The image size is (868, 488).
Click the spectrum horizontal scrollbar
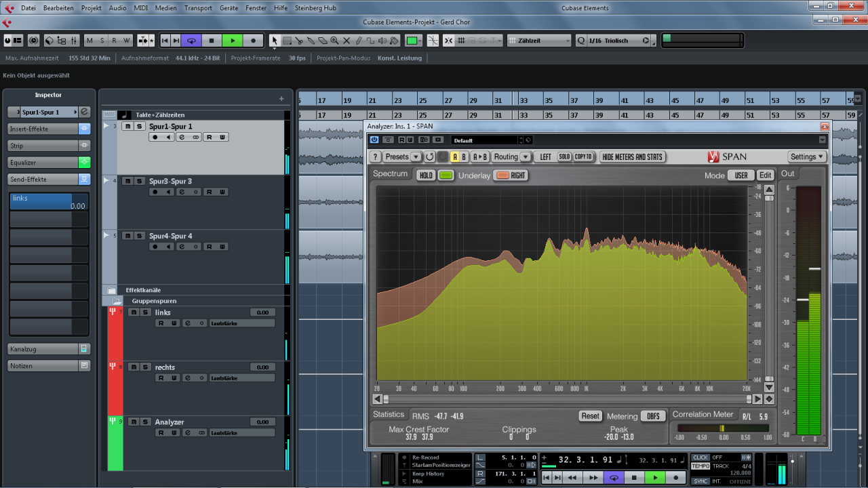(x=568, y=399)
